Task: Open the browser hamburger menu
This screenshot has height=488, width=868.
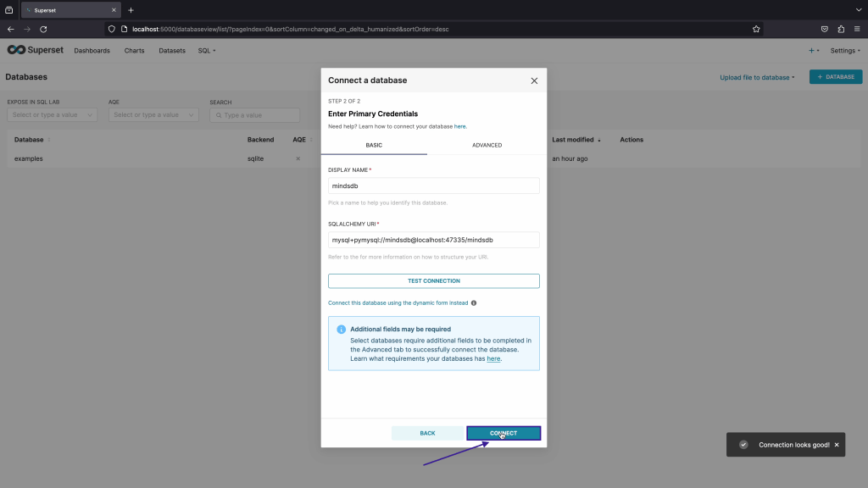Action: coord(857,29)
